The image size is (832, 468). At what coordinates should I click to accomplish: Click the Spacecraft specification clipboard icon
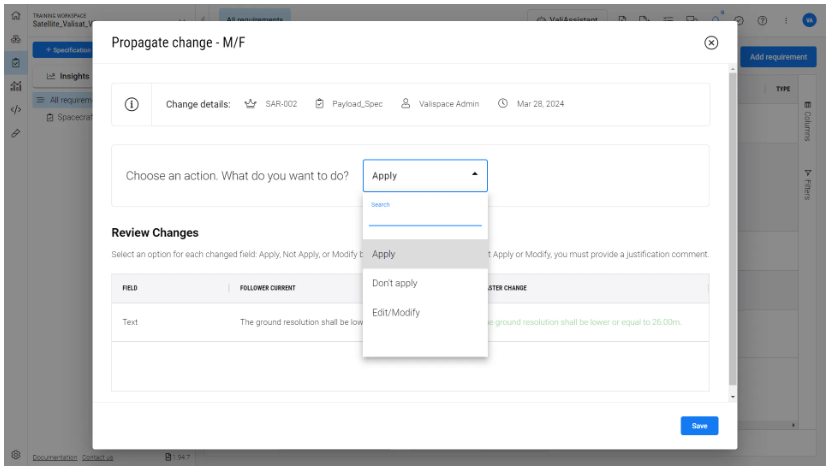(50, 117)
